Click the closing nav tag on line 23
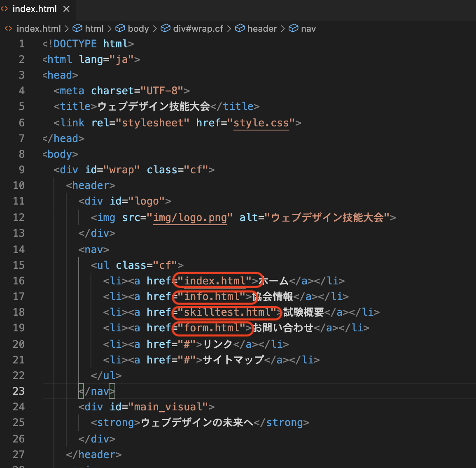Image resolution: width=476 pixels, height=468 pixels. point(97,391)
